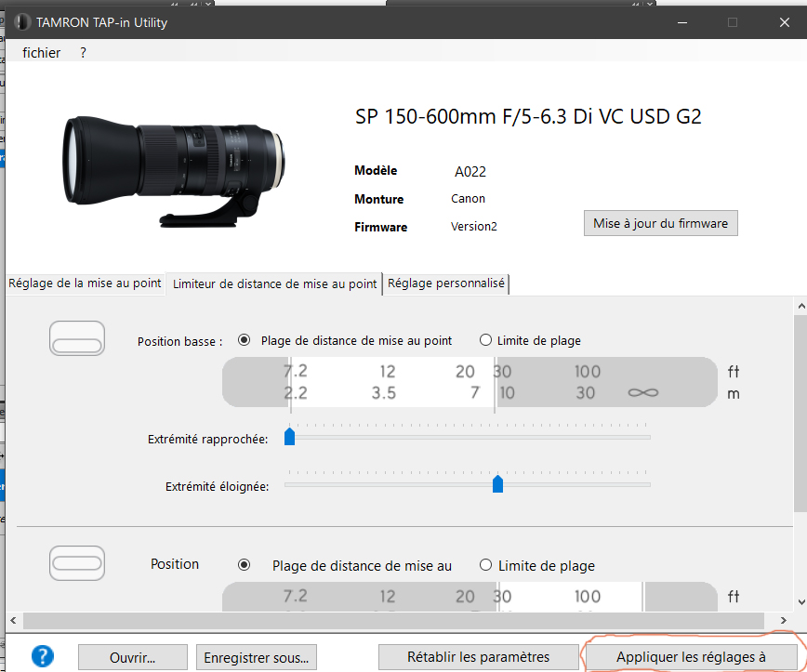
Task: Click the Extrémité rapprochée slider handle
Action: tap(290, 436)
